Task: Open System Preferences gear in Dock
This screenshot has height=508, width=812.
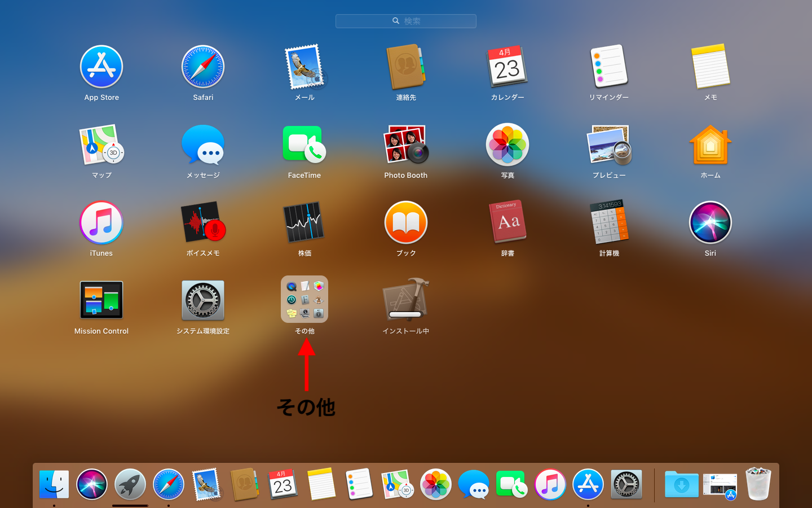Action: click(x=626, y=484)
